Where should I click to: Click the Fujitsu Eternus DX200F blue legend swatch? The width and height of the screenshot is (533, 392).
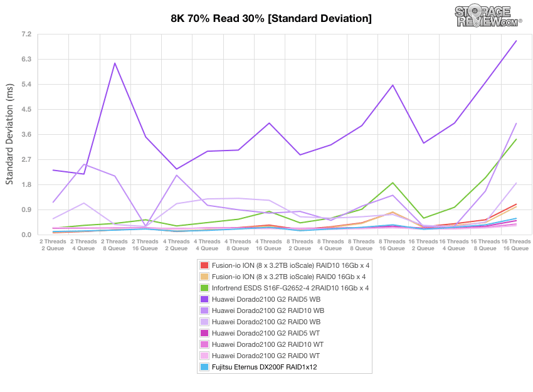204,367
